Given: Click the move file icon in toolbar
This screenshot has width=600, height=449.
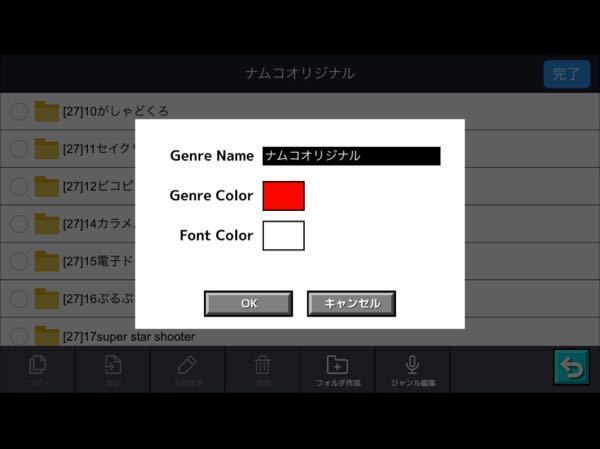Looking at the screenshot, I should pyautogui.click(x=113, y=367).
